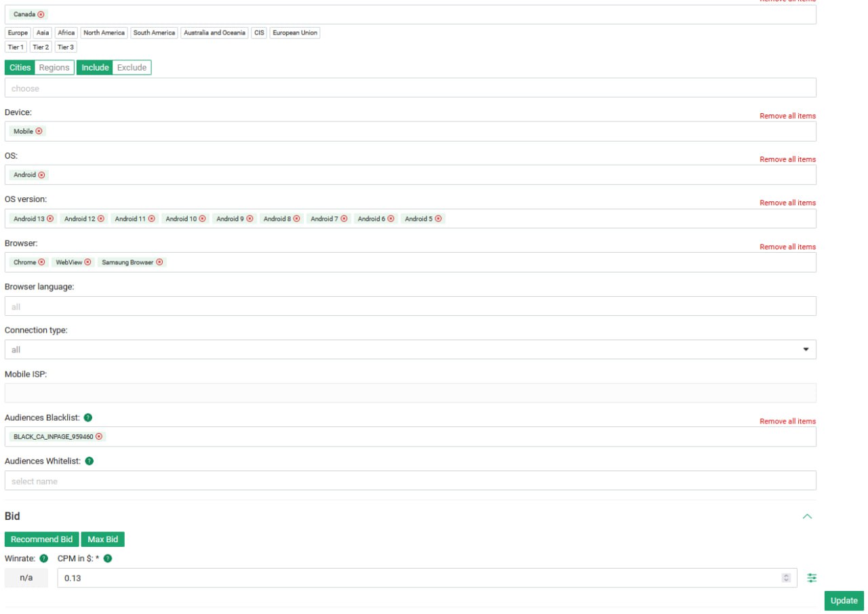The height and width of the screenshot is (614, 868).
Task: Remove the WebView browser tag
Action: [87, 262]
